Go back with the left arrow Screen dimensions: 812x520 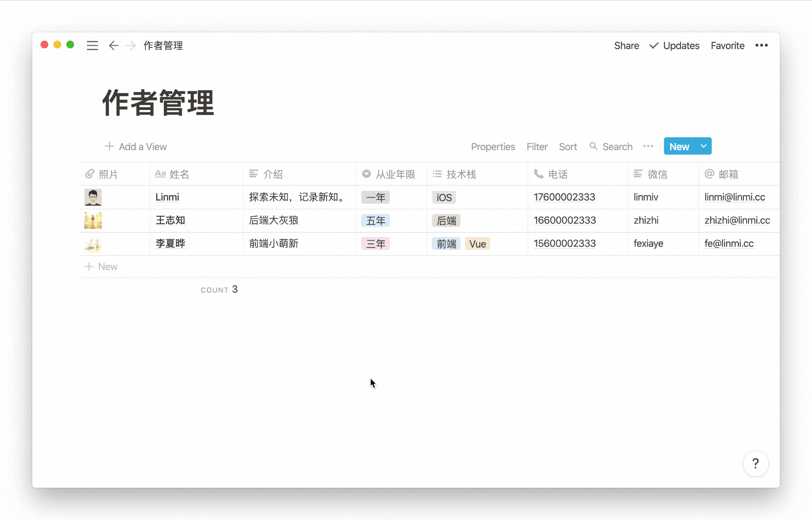click(x=114, y=46)
